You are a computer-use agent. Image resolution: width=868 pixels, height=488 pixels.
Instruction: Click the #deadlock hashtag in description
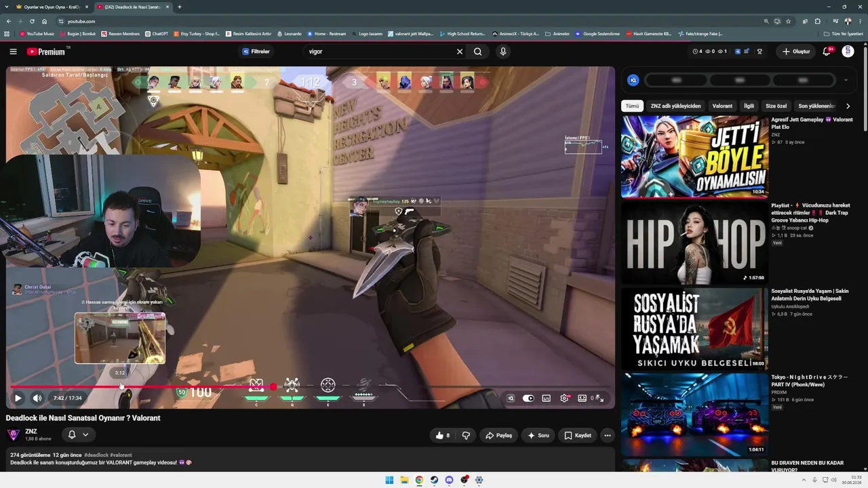96,455
